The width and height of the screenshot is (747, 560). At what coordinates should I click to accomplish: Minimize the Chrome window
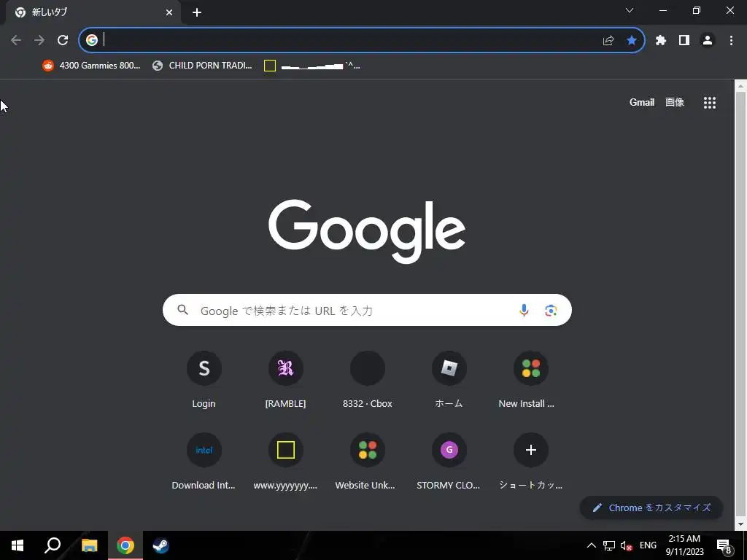[x=663, y=10]
